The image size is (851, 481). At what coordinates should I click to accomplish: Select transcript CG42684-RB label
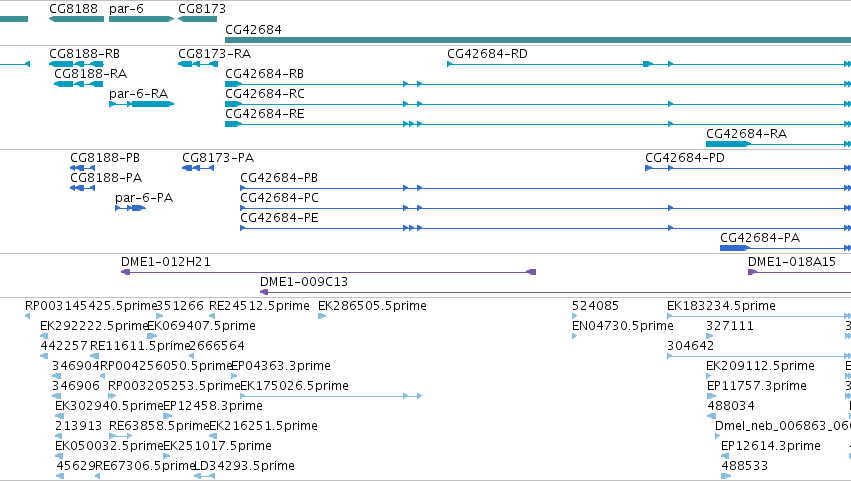coord(264,73)
